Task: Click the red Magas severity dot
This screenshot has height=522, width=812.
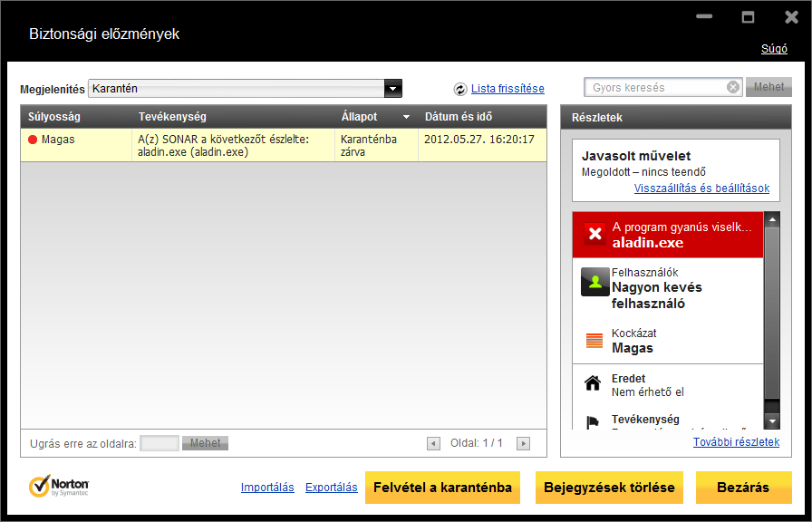Action: pos(33,140)
